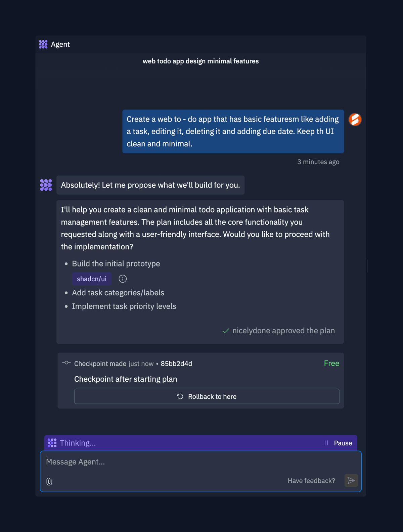
Task: Click the Agent label in the top bar
Action: [60, 44]
